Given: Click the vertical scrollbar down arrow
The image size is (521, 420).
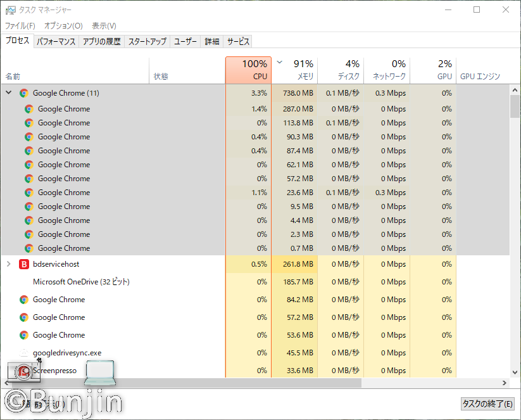Looking at the screenshot, I should 515,372.
